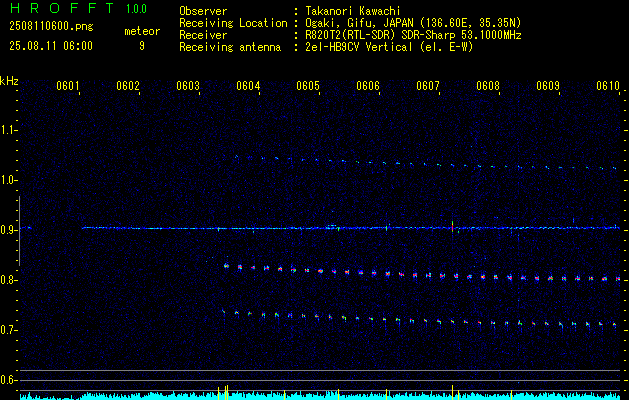This screenshot has width=629, height=400.
Task: Click the 0606 time axis label
Action: (368, 86)
